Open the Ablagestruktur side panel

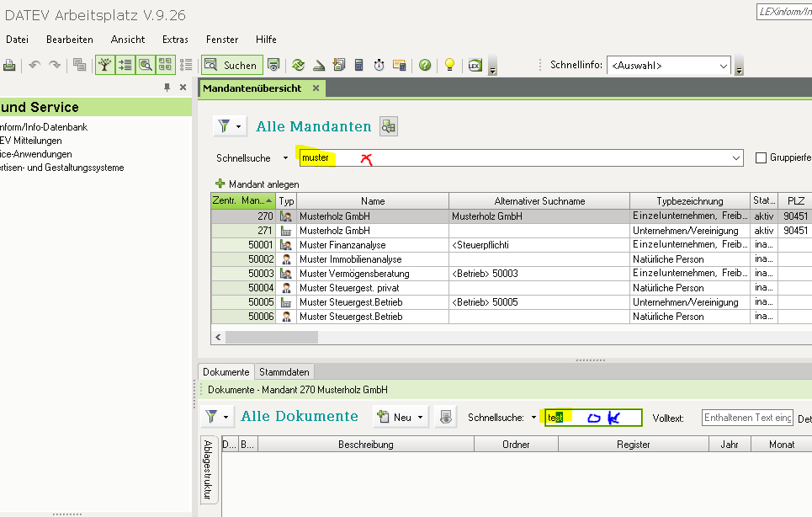[x=208, y=469]
